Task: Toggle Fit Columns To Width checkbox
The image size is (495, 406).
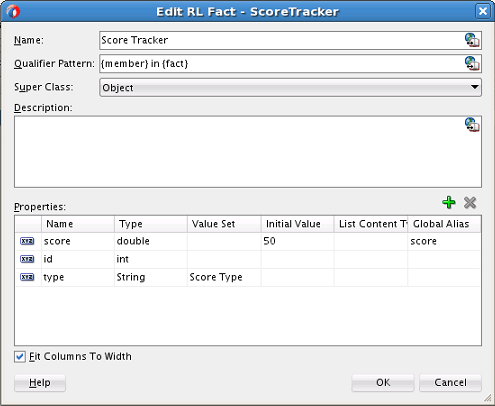Action: [20, 357]
